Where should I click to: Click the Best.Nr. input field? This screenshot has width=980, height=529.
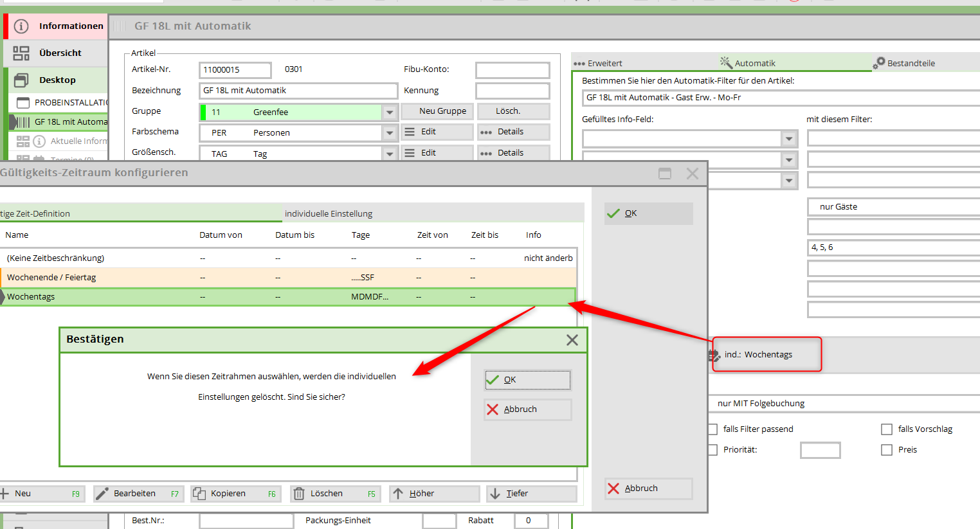246,521
